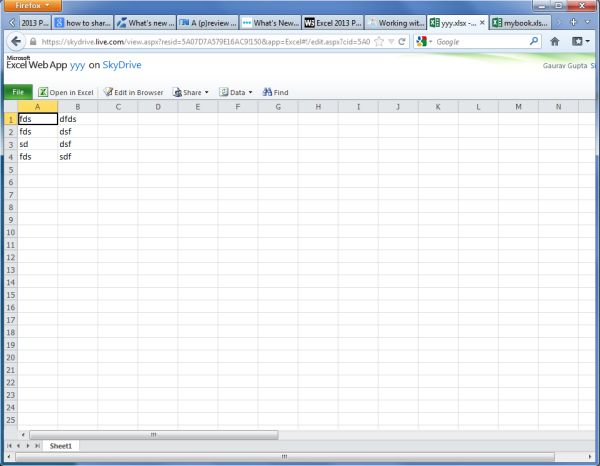Image resolution: width=600 pixels, height=466 pixels.
Task: Select column G header
Action: (278, 107)
